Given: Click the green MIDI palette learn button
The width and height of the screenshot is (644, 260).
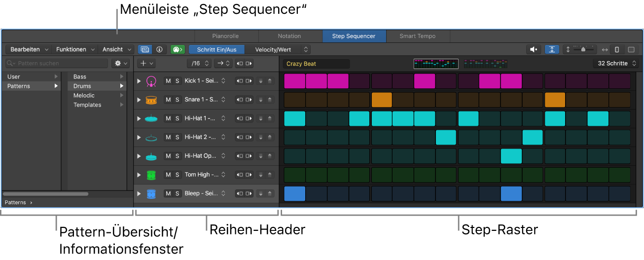Looking at the screenshot, I should [x=177, y=49].
